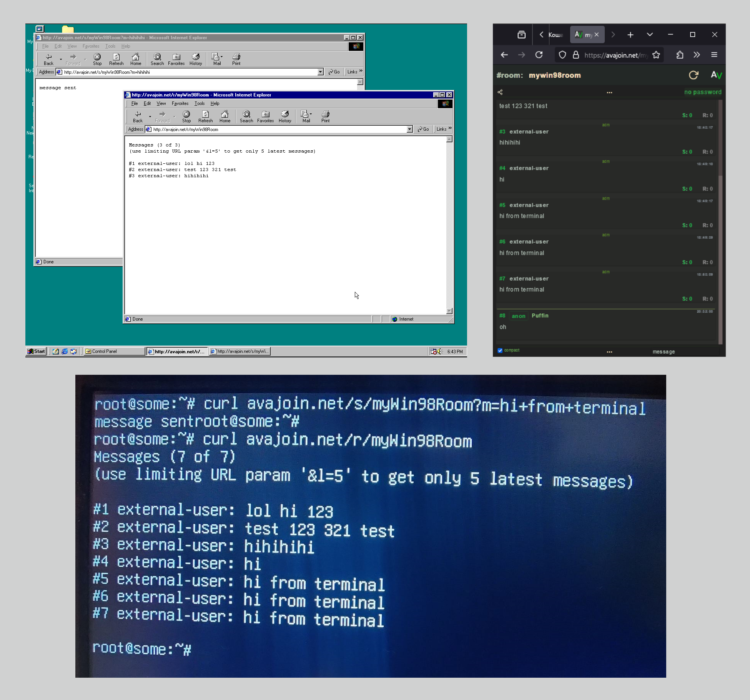Open the Firefox list all tabs dropdown

650,35
